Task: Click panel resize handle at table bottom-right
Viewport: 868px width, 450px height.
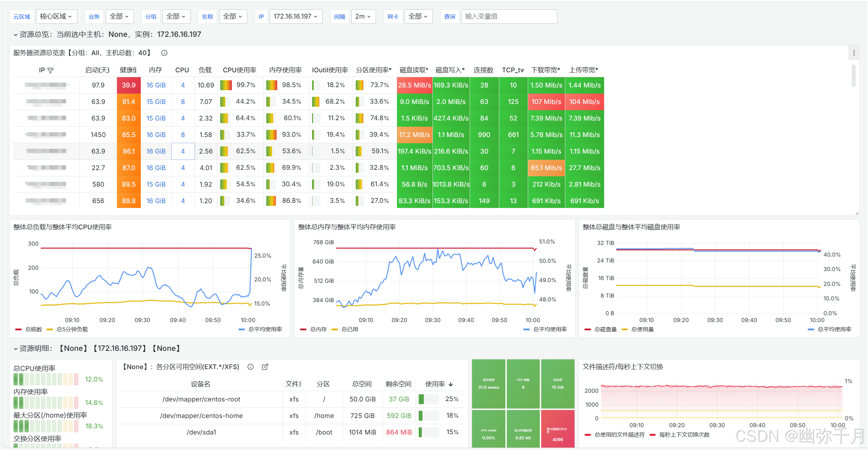Action: 857,213
